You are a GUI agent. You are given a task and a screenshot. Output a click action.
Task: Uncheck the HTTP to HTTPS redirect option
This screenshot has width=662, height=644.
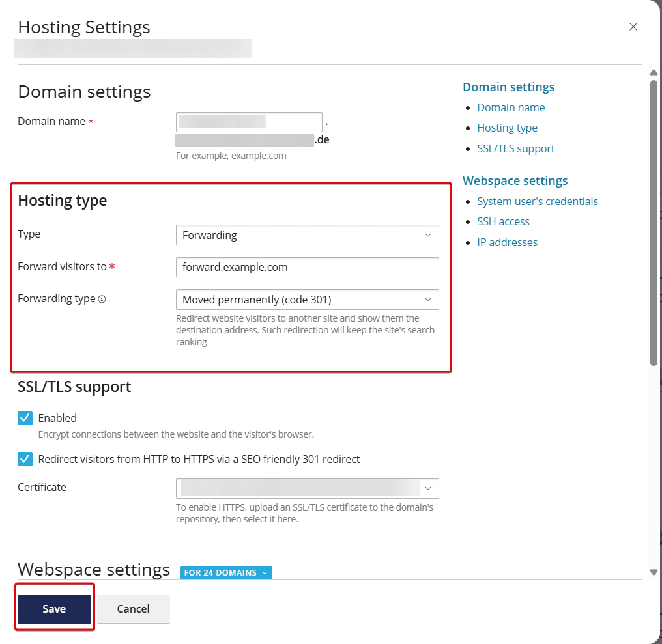coord(25,459)
